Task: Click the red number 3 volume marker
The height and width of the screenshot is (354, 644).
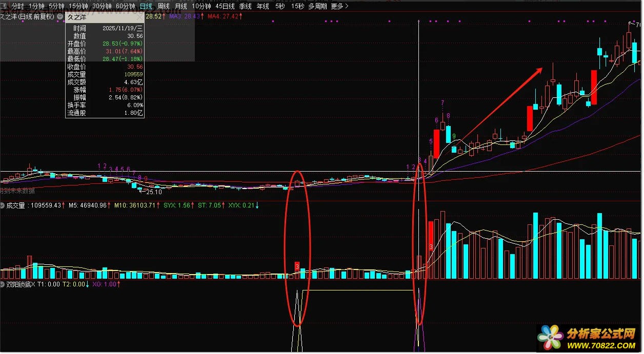Action: (297, 267)
